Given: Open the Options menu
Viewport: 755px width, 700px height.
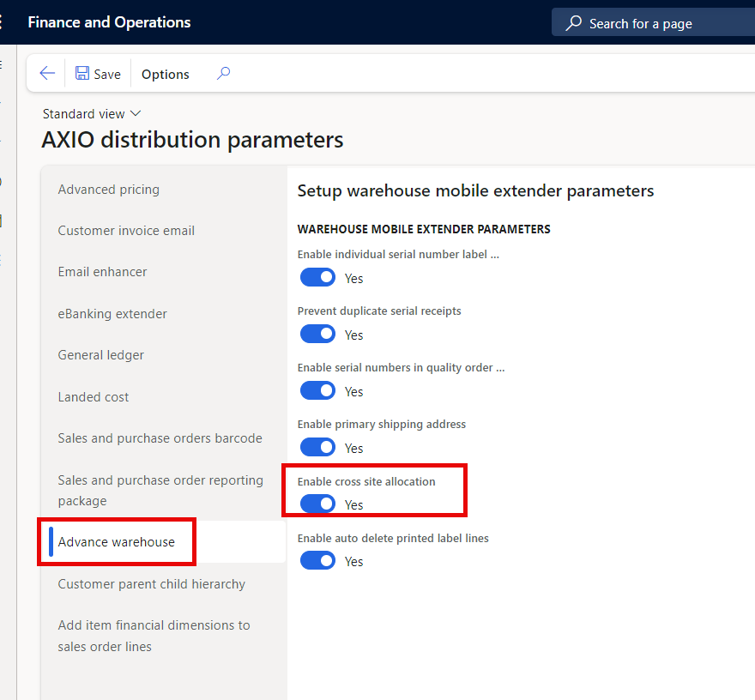Looking at the screenshot, I should (165, 74).
